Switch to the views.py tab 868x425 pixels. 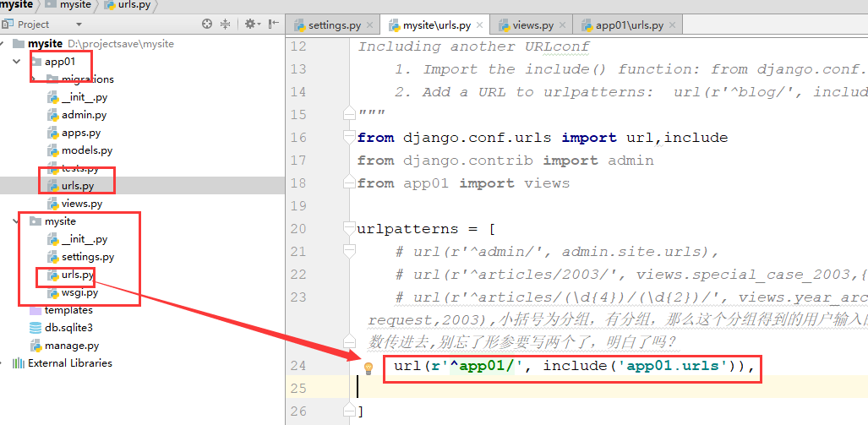(x=532, y=25)
